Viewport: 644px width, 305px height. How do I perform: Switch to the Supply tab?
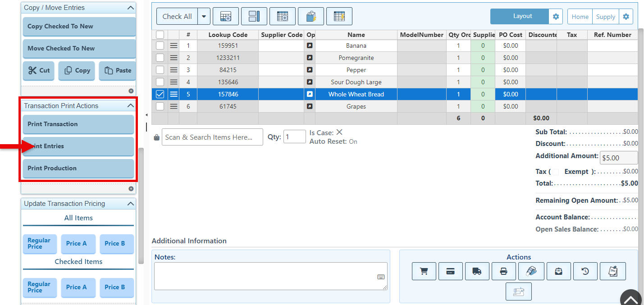[x=605, y=17]
